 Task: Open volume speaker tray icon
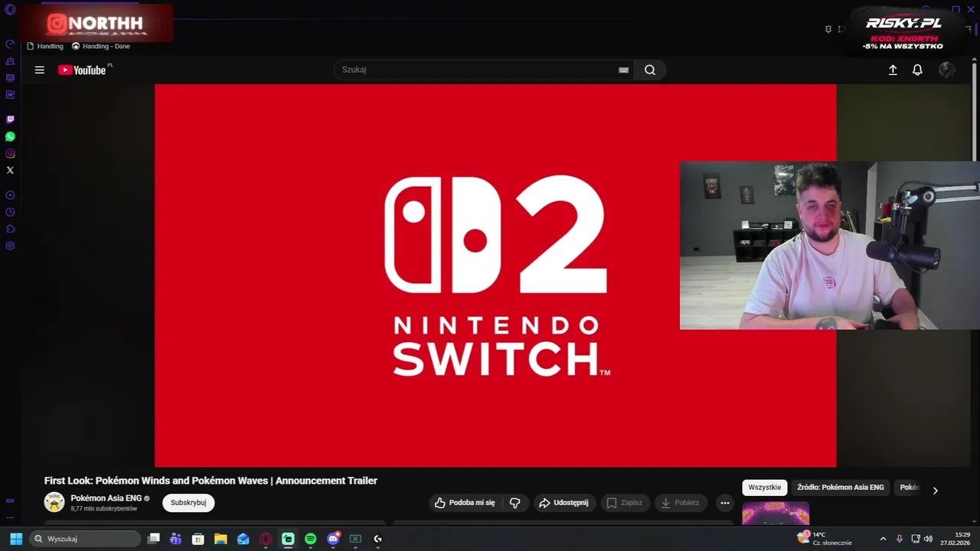point(928,539)
